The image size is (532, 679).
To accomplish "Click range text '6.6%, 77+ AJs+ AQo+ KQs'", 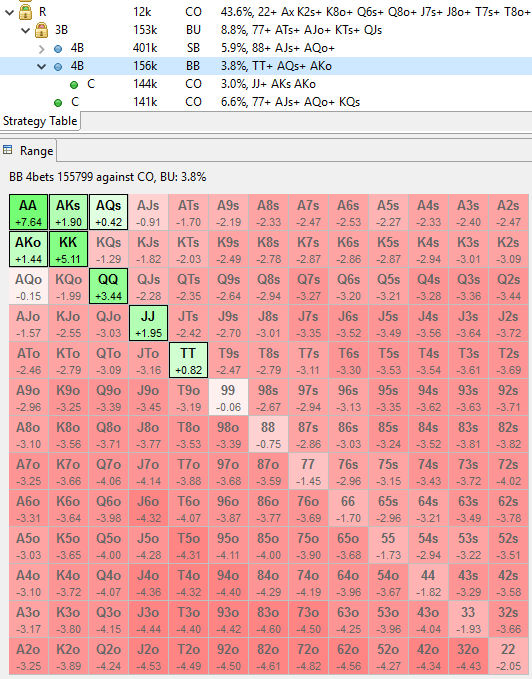I will click(290, 102).
